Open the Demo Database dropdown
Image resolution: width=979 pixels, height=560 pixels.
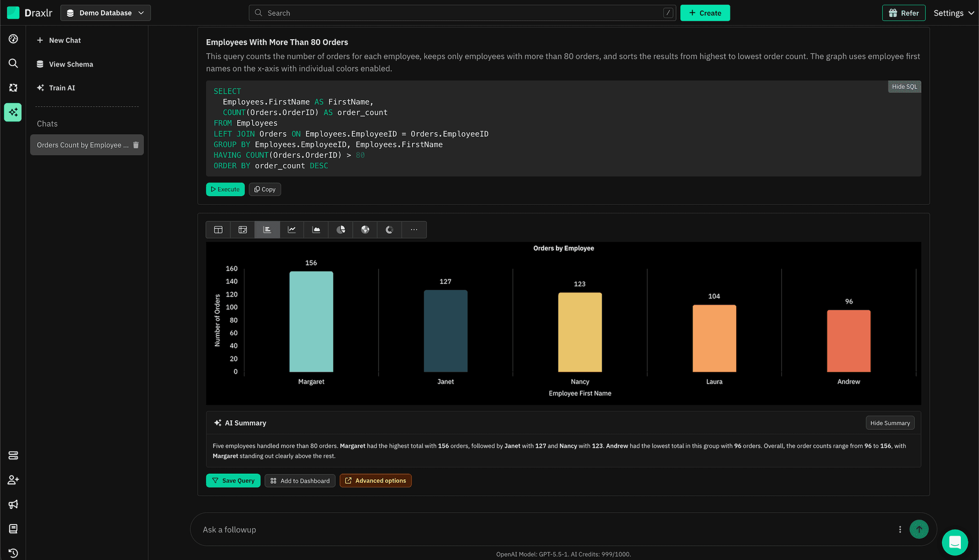point(105,13)
